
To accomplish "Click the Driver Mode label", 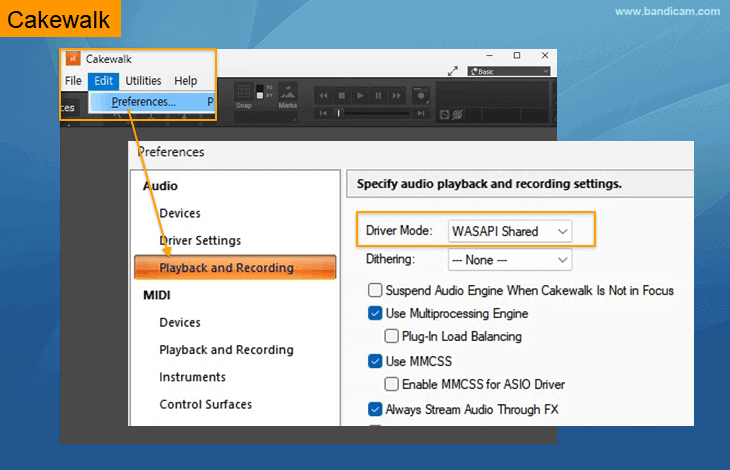I will (x=399, y=231).
